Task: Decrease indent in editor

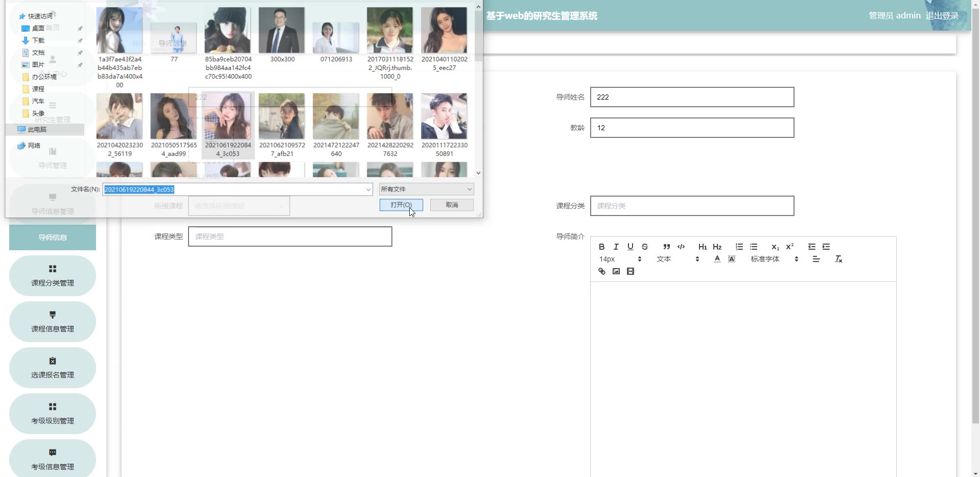Action: coord(811,247)
